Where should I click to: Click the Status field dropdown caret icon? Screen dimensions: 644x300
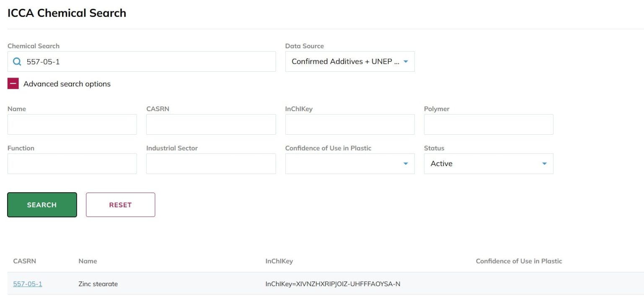coord(544,164)
